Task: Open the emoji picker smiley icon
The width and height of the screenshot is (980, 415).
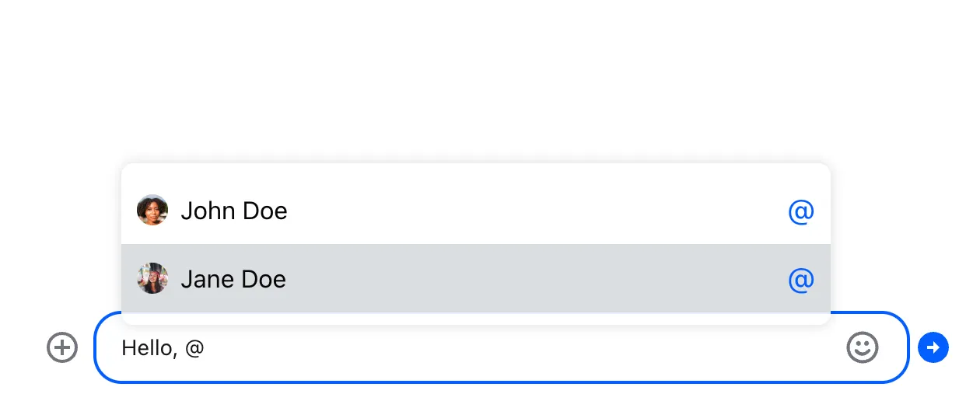Action: click(x=862, y=347)
